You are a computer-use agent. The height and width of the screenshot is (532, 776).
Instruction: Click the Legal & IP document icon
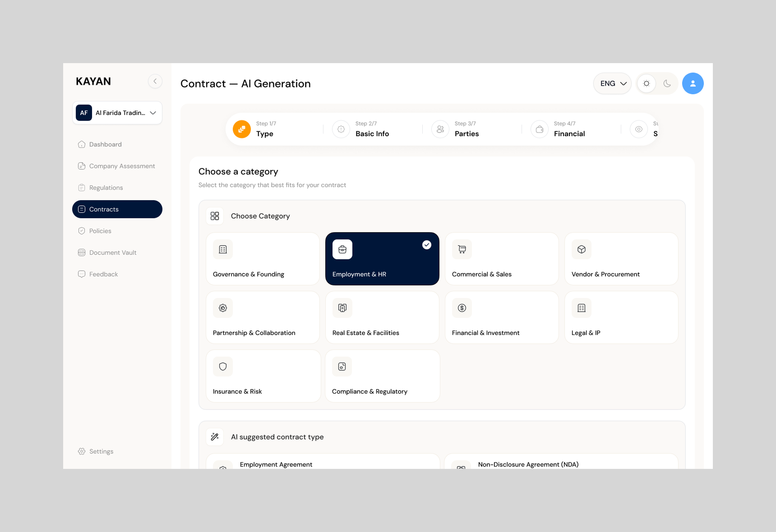coord(582,308)
